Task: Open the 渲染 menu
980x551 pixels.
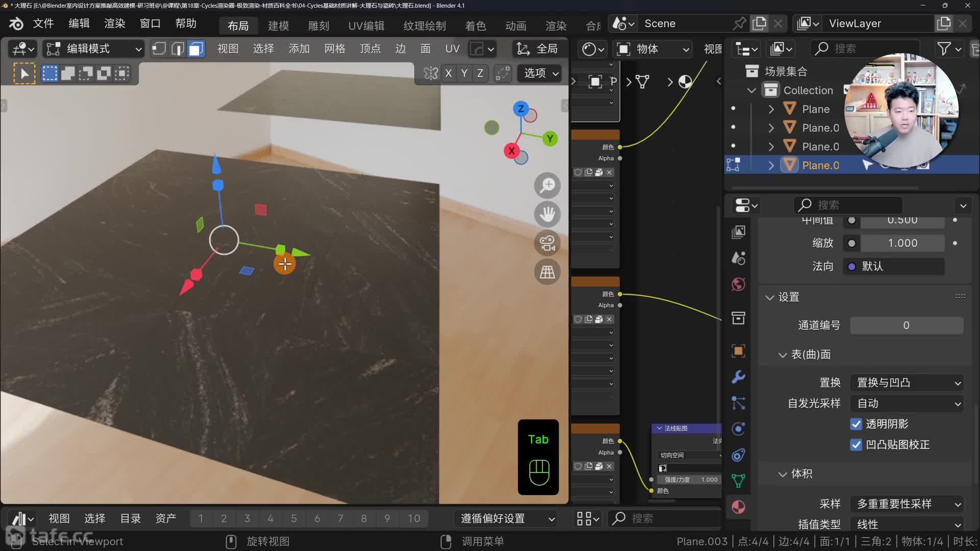Action: click(114, 23)
